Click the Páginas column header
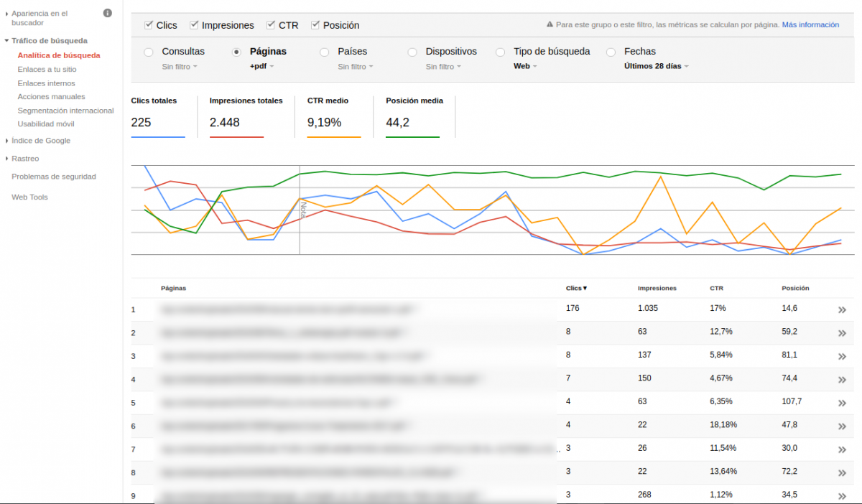 [173, 288]
